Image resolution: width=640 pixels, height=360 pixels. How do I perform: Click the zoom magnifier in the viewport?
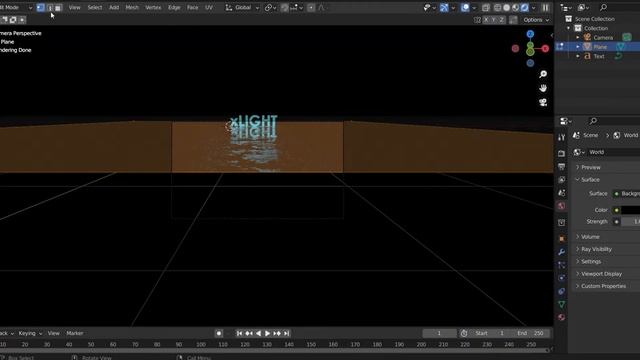tap(543, 74)
